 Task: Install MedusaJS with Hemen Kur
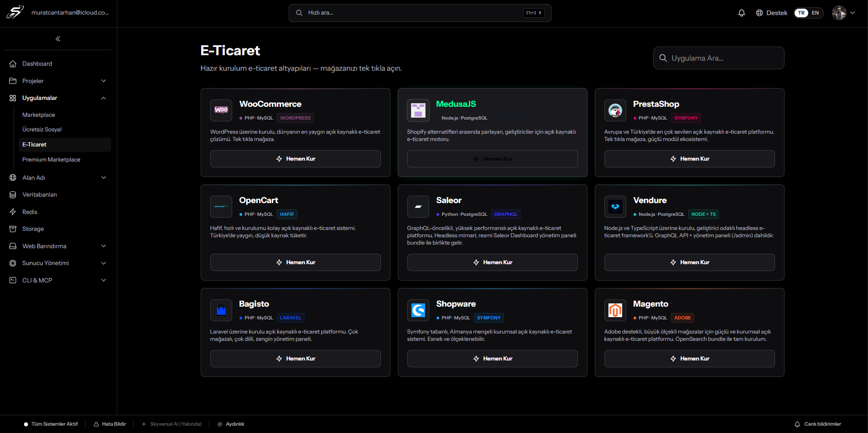493,159
